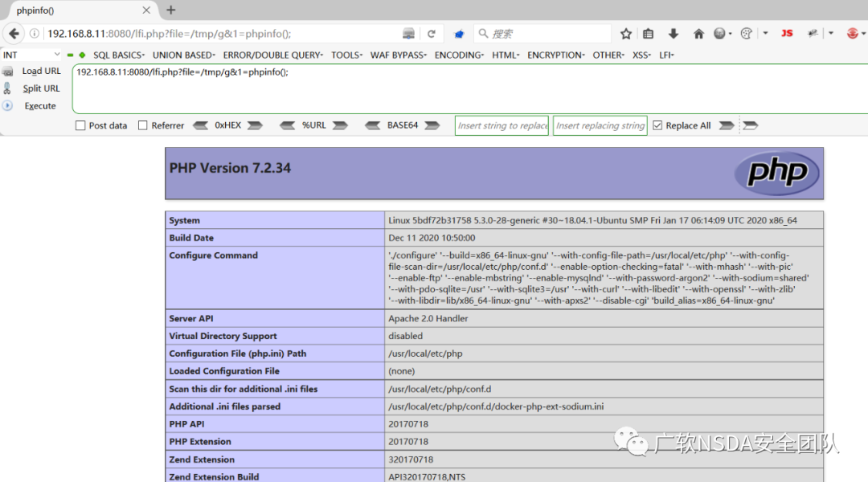Open the OTHER menu
The image size is (868, 482).
tap(608, 55)
